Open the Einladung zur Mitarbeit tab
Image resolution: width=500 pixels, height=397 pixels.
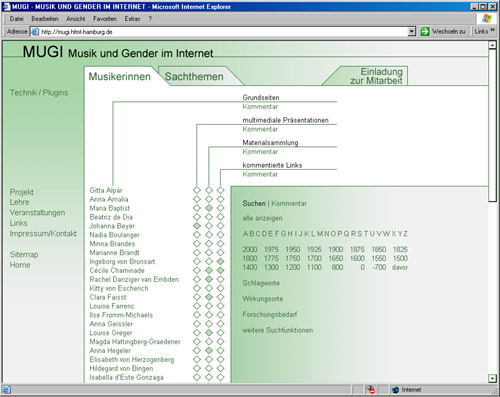tap(376, 76)
